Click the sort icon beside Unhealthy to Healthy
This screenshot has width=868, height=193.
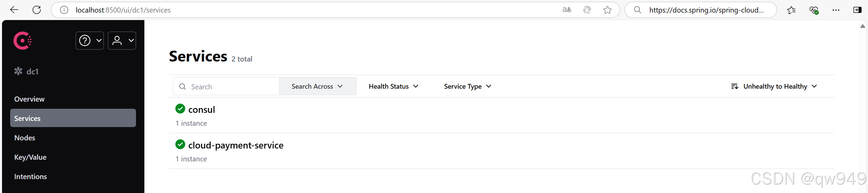pyautogui.click(x=735, y=86)
